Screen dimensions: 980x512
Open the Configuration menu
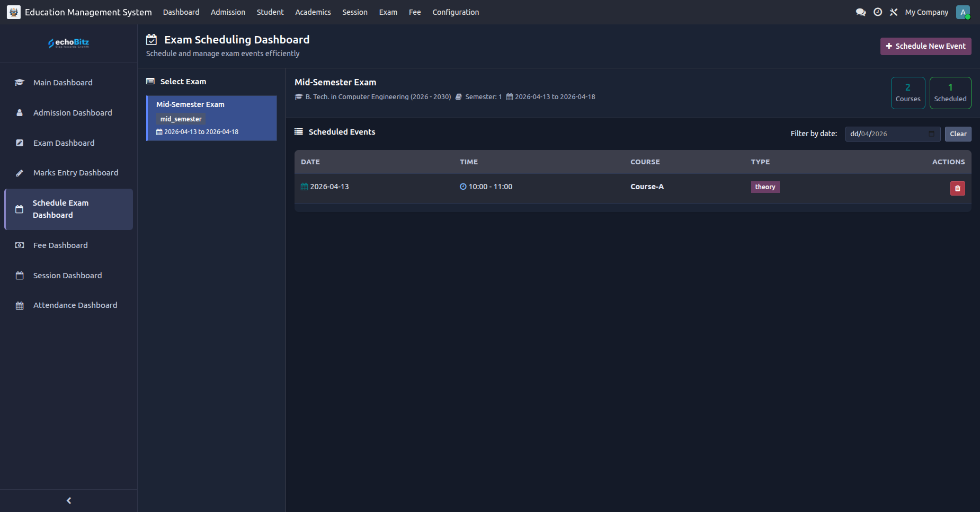coord(456,12)
